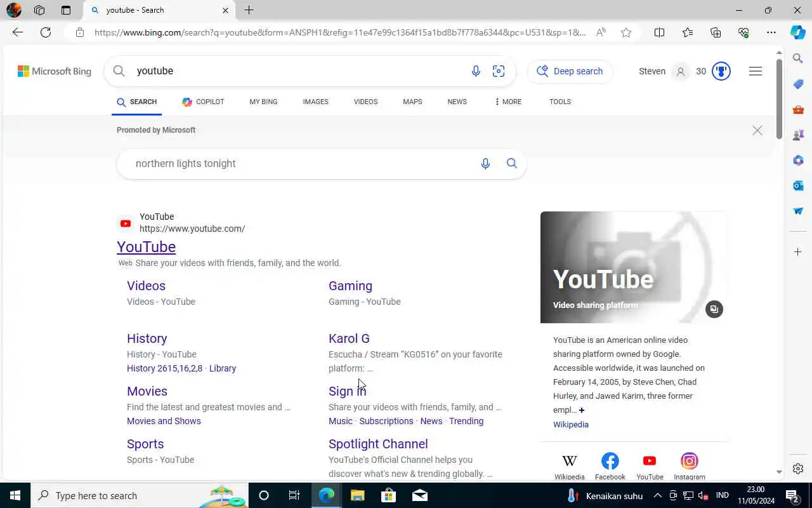Screen dimensions: 812x508
Task: Open the Edge workspaces icon
Action: [39, 10]
